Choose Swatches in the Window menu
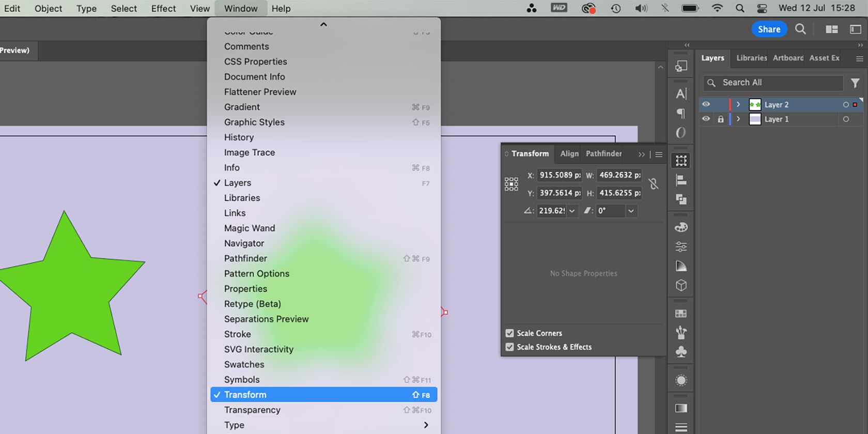The width and height of the screenshot is (868, 434). 324,364
